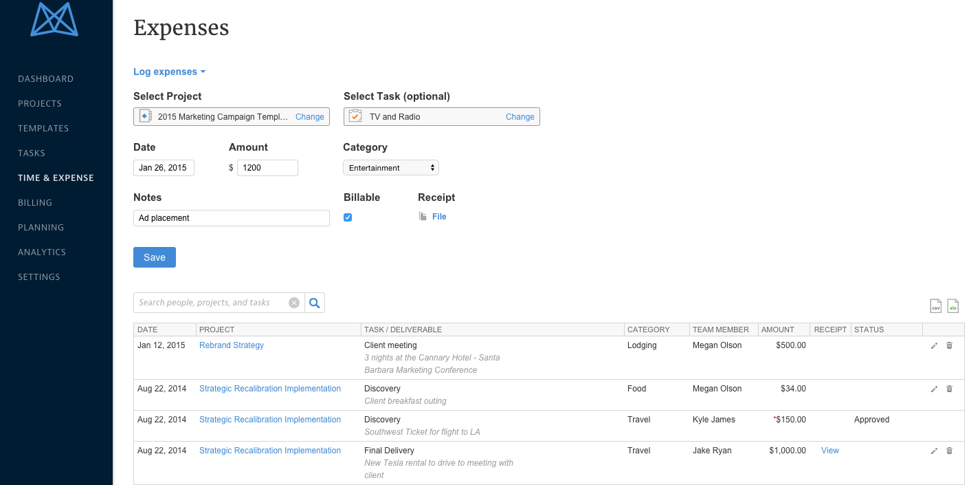Screen dimensions: 980x485
Task: Open the Category dropdown showing Entertainment
Action: click(390, 168)
